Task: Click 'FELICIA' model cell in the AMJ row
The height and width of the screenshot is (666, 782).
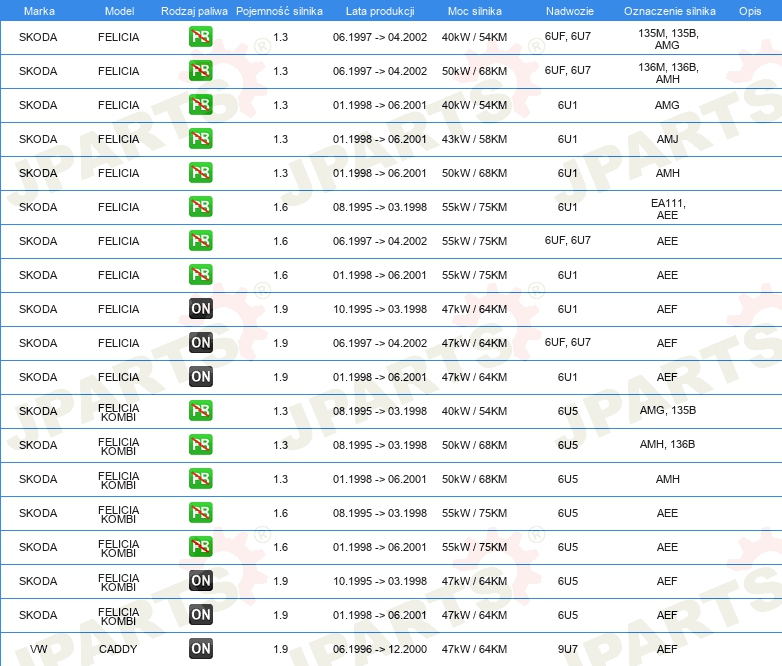Action: tap(118, 139)
